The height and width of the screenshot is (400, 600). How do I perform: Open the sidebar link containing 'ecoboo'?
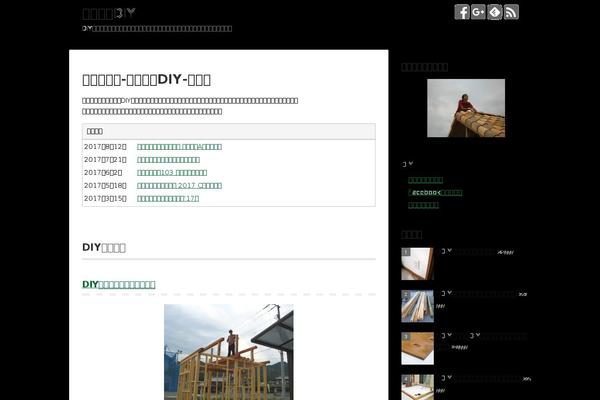[435, 193]
